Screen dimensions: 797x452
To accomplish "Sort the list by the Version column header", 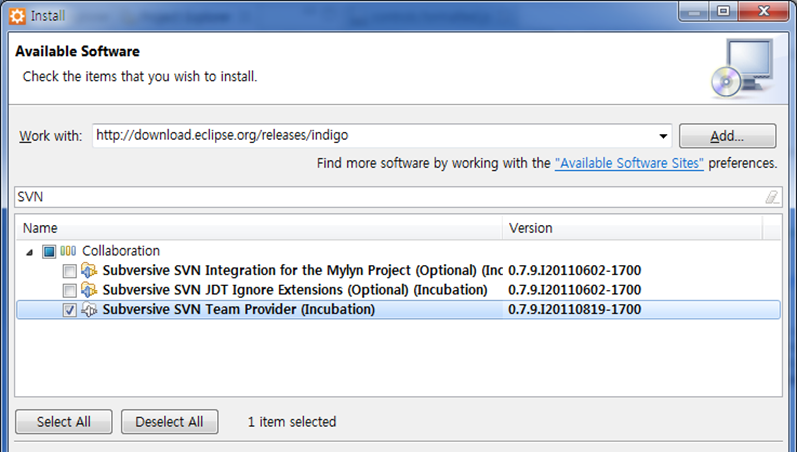I will pos(632,228).
